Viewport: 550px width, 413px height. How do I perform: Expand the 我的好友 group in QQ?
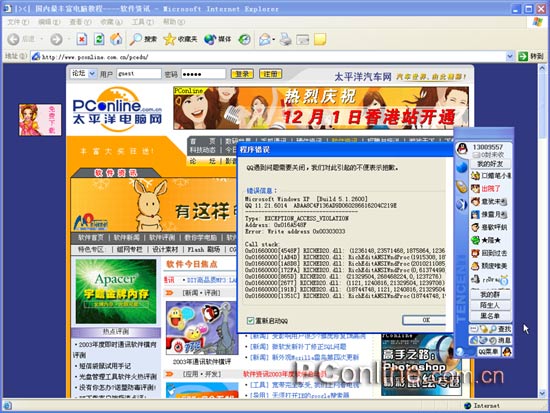pyautogui.click(x=490, y=164)
